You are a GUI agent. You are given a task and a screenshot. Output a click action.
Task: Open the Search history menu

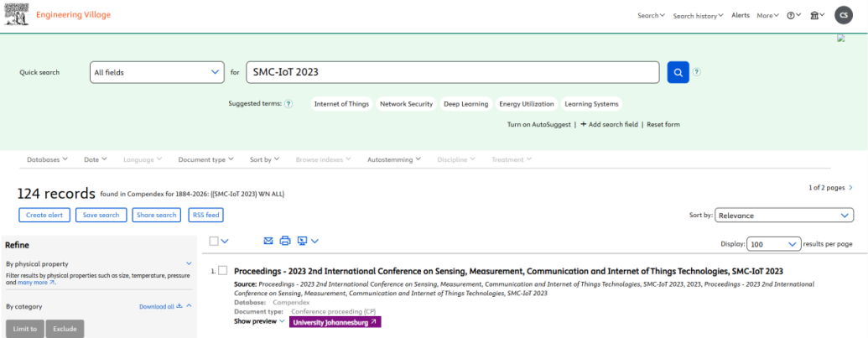pos(698,15)
